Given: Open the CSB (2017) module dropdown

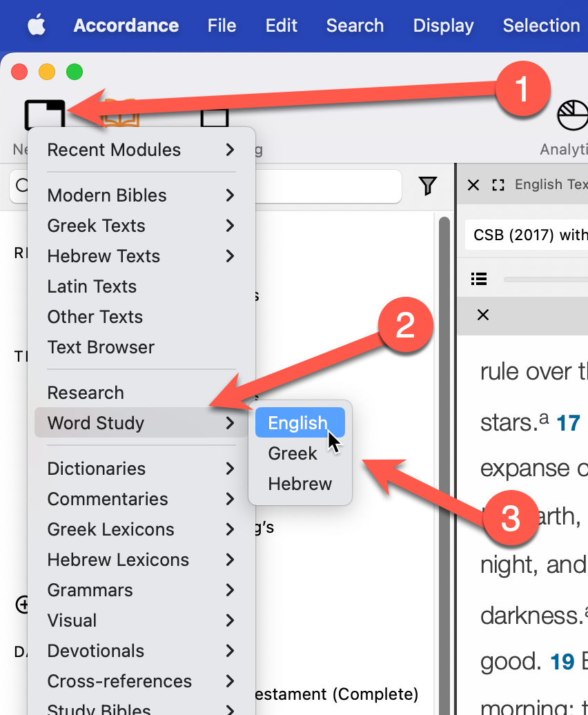Looking at the screenshot, I should pos(527,235).
